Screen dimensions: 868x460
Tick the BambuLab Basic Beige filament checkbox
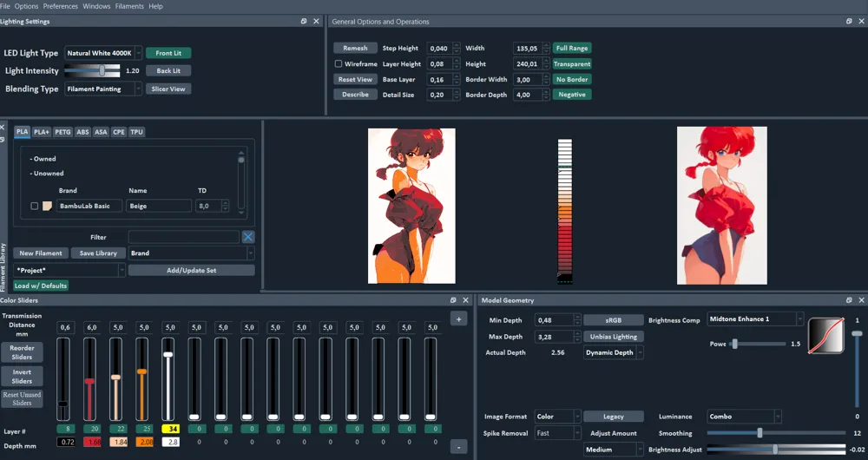coord(35,206)
